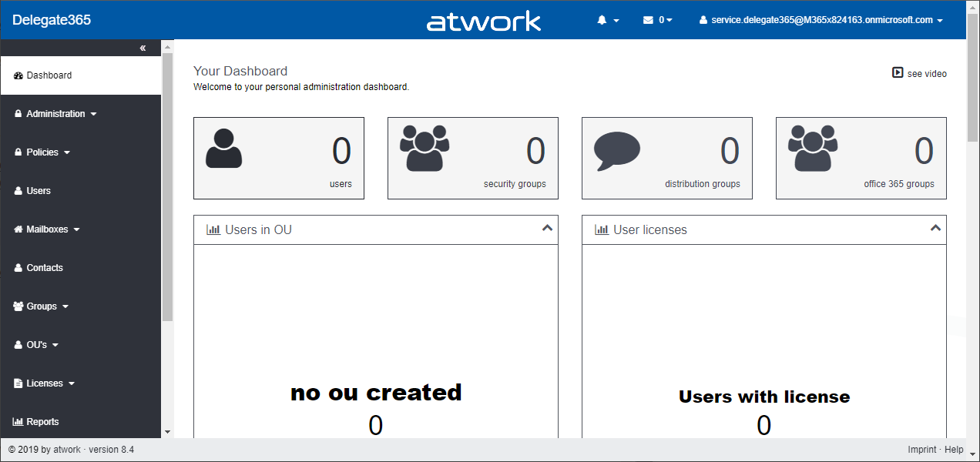Click the see video play icon
The image size is (980, 462).
898,73
